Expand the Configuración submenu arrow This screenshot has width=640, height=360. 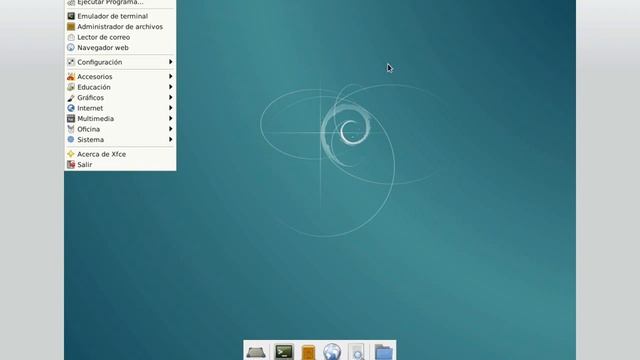tap(170, 62)
